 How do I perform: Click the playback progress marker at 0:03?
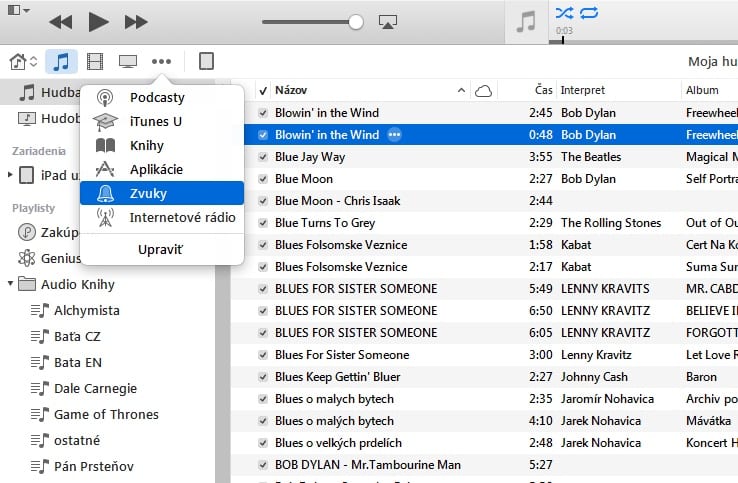[562, 40]
